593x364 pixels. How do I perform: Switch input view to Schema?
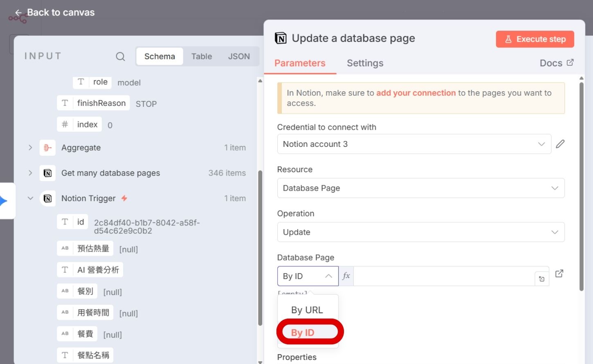click(159, 56)
